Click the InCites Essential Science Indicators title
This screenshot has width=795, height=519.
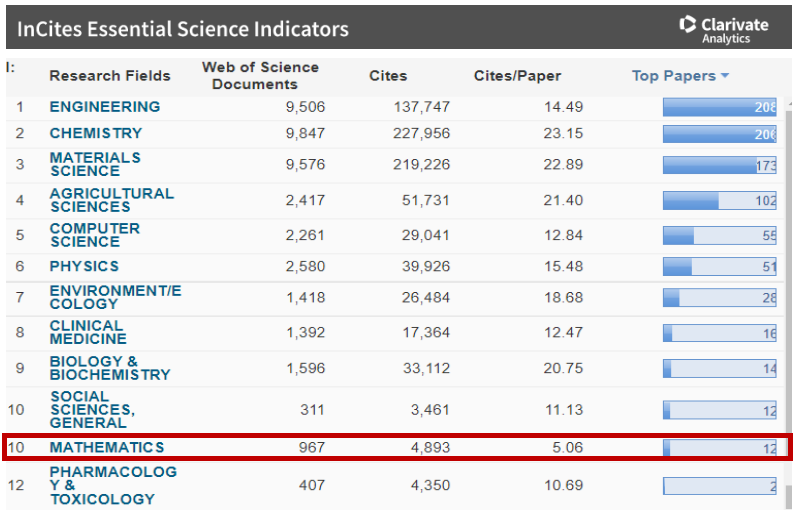pos(183,29)
